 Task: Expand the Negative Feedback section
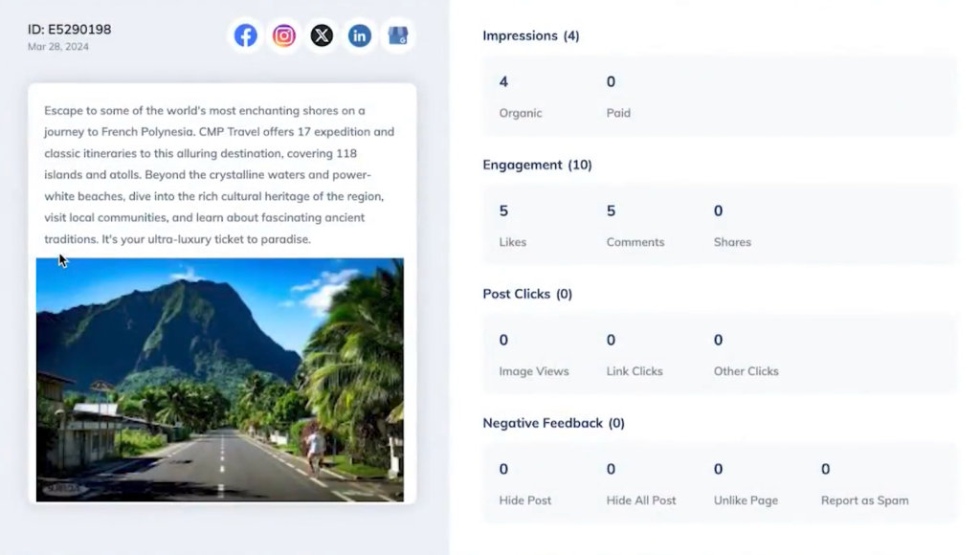pos(553,423)
